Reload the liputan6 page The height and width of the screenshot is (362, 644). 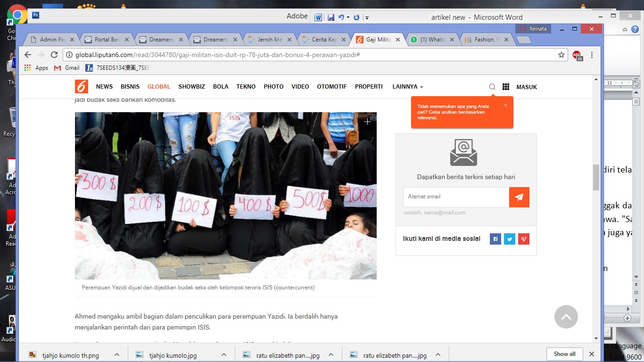[x=54, y=55]
